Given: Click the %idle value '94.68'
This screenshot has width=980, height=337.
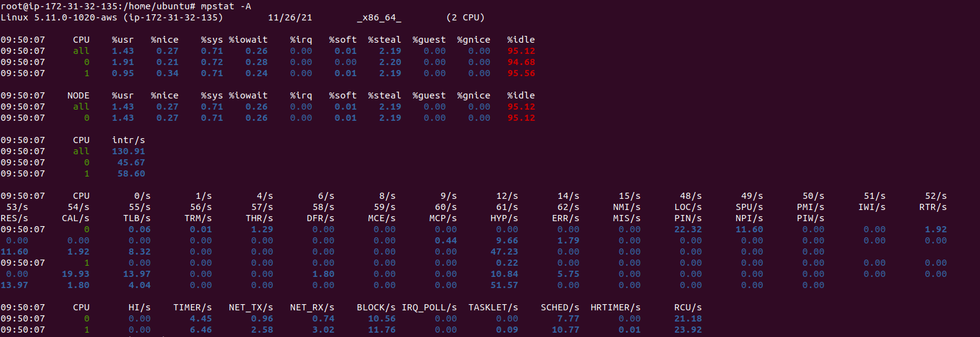Looking at the screenshot, I should pos(521,62).
